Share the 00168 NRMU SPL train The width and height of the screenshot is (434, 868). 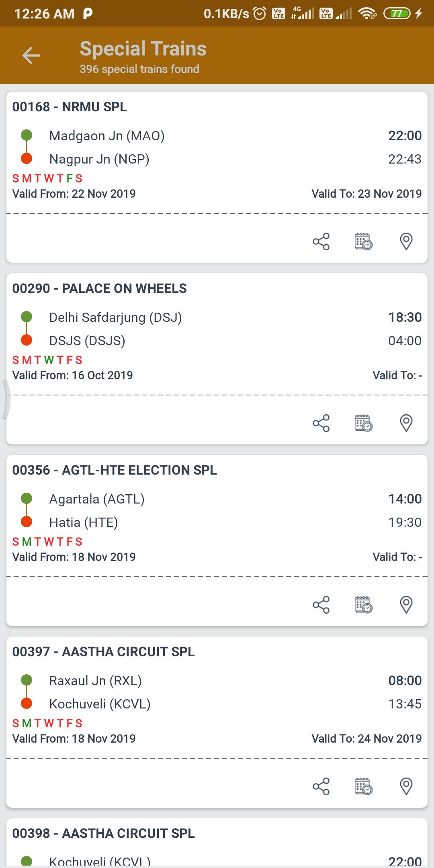coord(321,242)
